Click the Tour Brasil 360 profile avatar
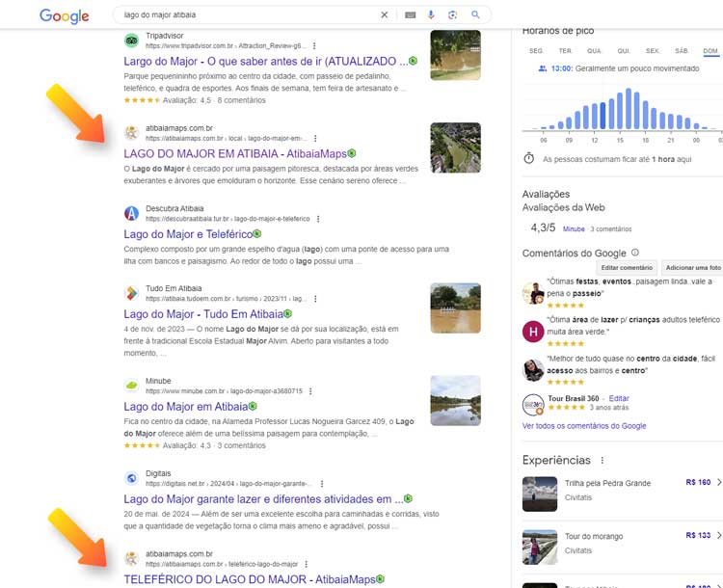This screenshot has height=588, width=723. tap(533, 405)
